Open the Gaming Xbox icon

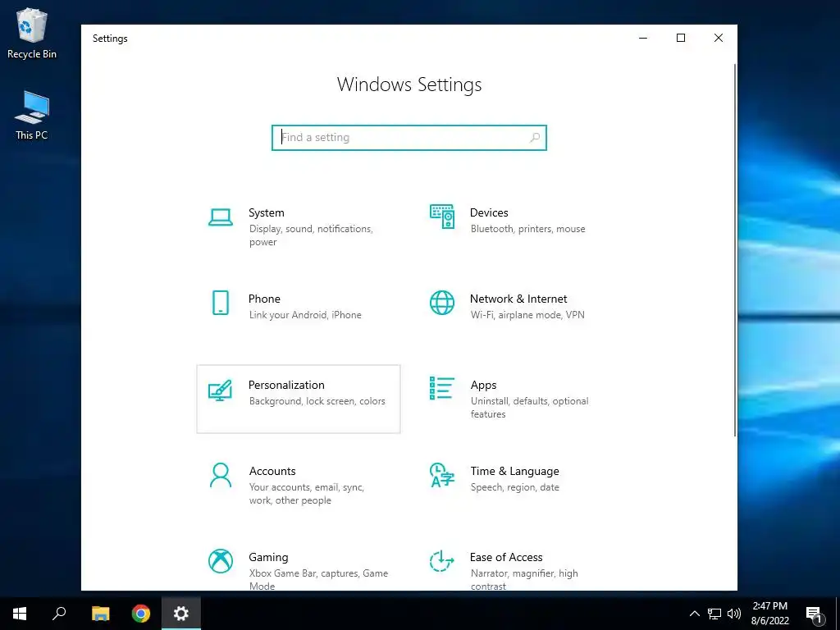(x=220, y=561)
